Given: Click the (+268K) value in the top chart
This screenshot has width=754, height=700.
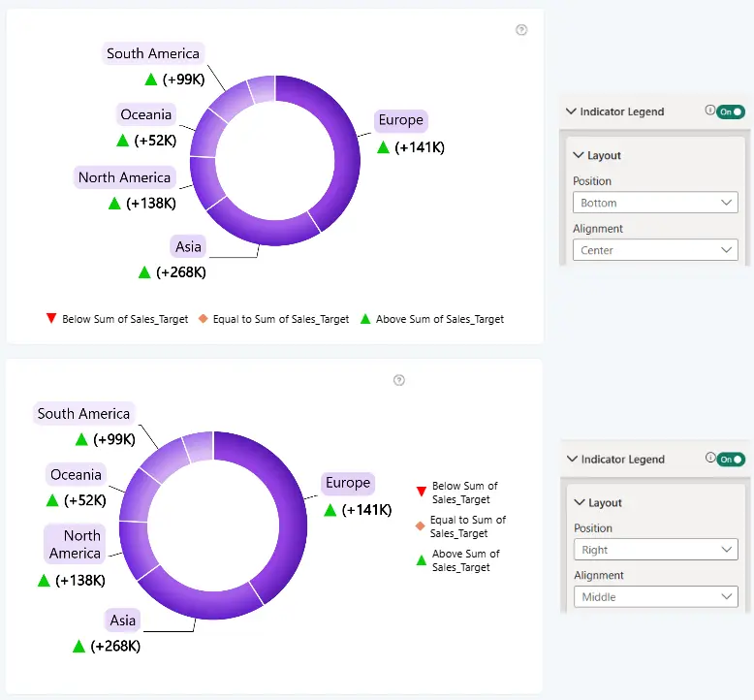Looking at the screenshot, I should 181,272.
